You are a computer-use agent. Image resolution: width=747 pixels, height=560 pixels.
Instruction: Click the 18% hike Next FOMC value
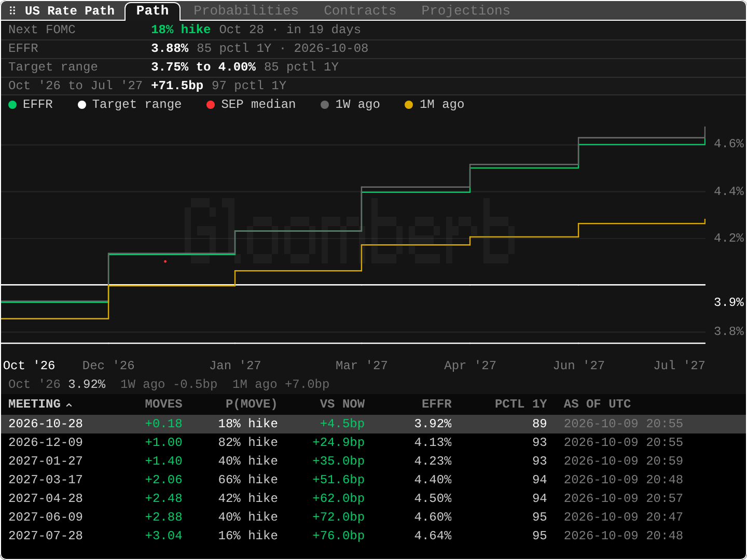[181, 30]
